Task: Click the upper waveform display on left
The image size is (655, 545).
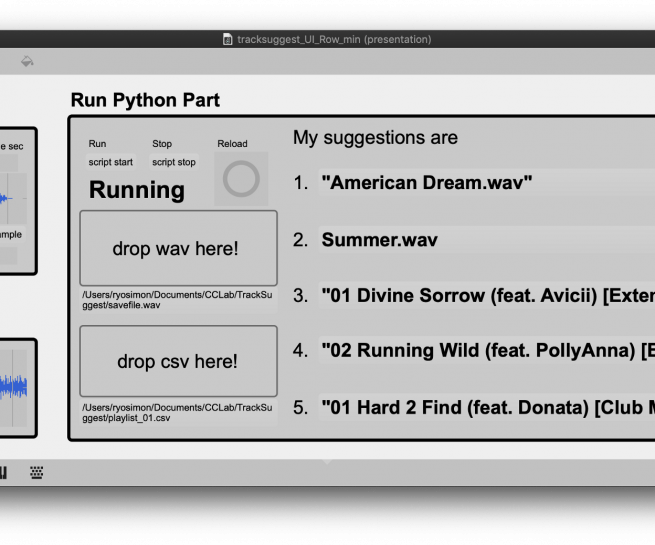Action: 14,198
